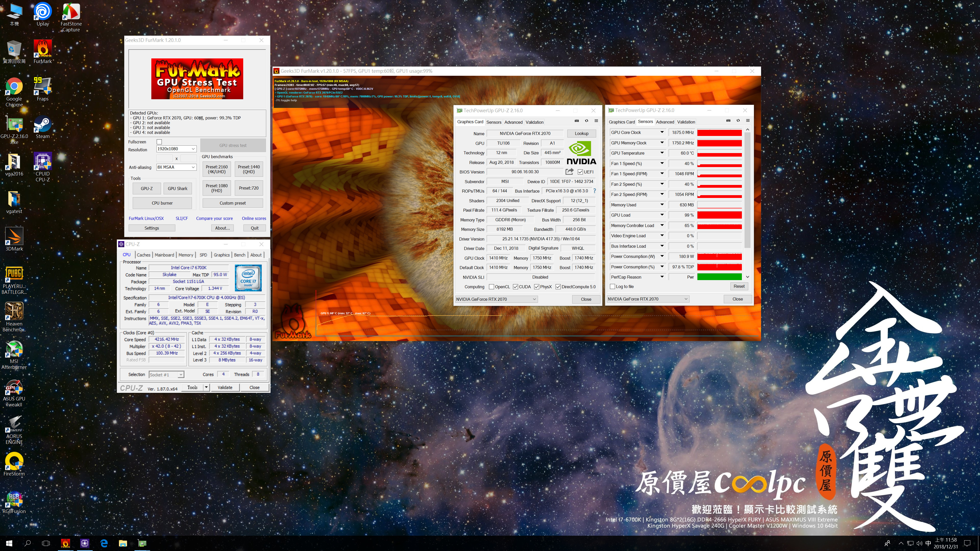The width and height of the screenshot is (980, 551).
Task: Click the Validate button in CPU-Z
Action: (225, 387)
